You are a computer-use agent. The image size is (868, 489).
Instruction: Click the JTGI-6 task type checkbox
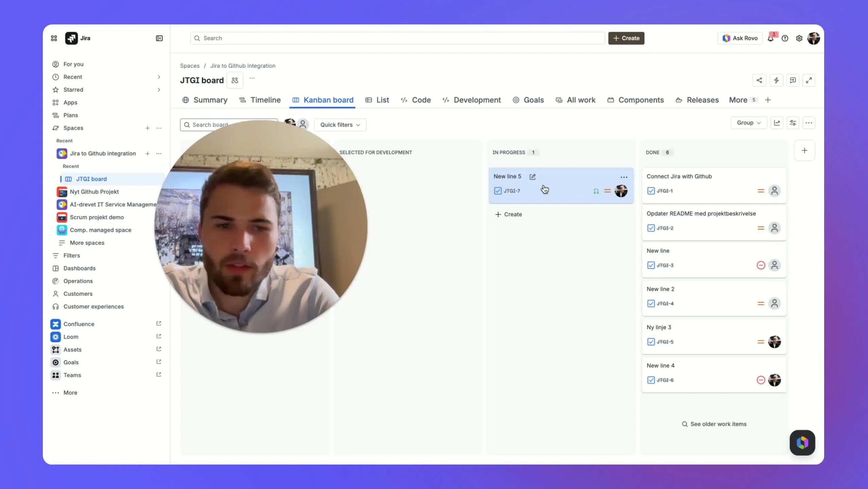point(651,380)
